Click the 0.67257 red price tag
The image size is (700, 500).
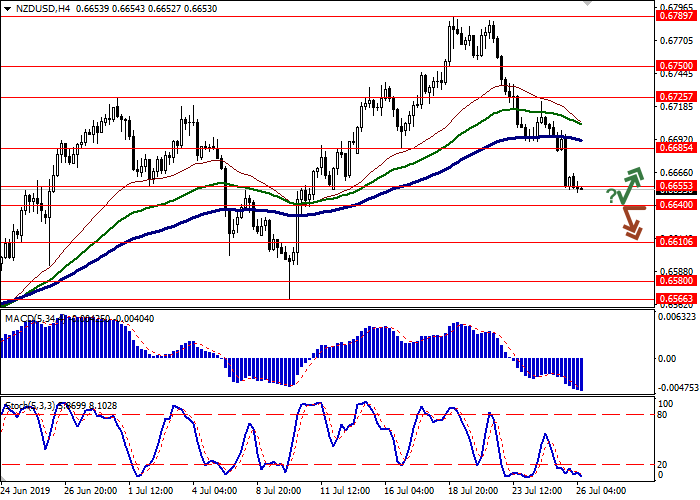pos(676,97)
